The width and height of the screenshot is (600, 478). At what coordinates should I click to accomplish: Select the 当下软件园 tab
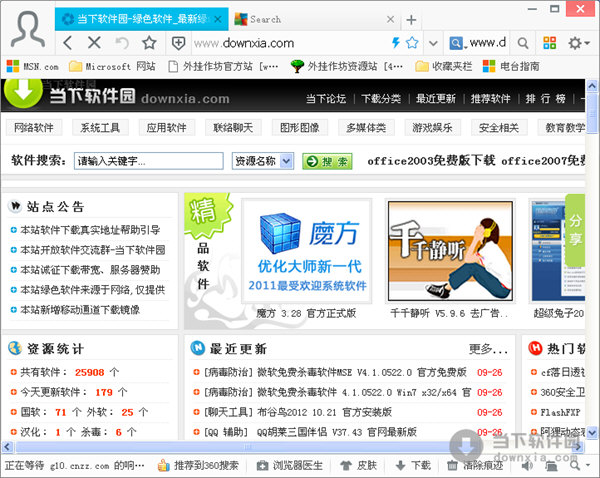coord(142,19)
